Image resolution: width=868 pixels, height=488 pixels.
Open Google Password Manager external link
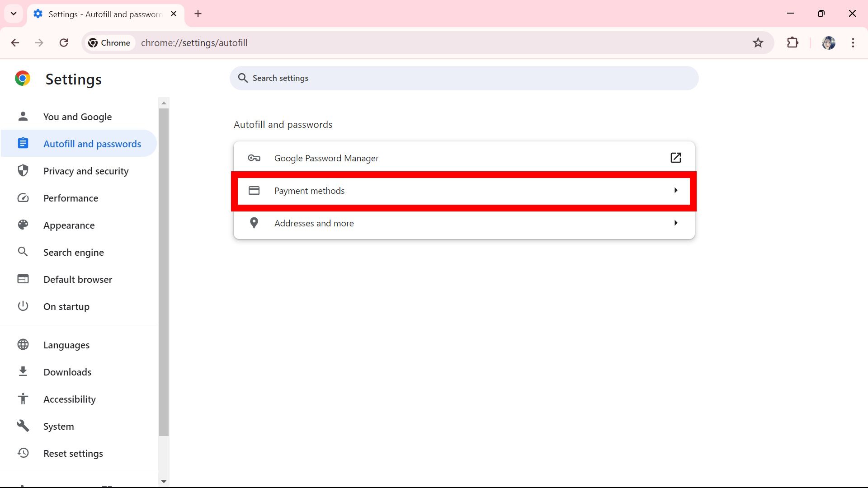[675, 157]
